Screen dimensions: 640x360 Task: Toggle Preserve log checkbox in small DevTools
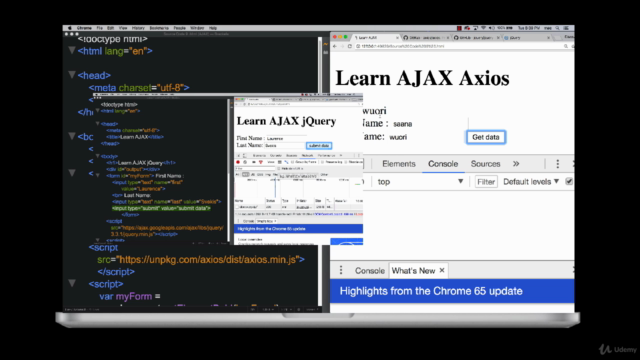(323, 162)
